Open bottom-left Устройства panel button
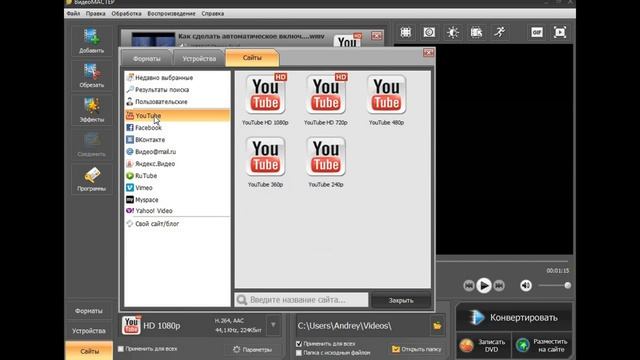 click(x=89, y=331)
